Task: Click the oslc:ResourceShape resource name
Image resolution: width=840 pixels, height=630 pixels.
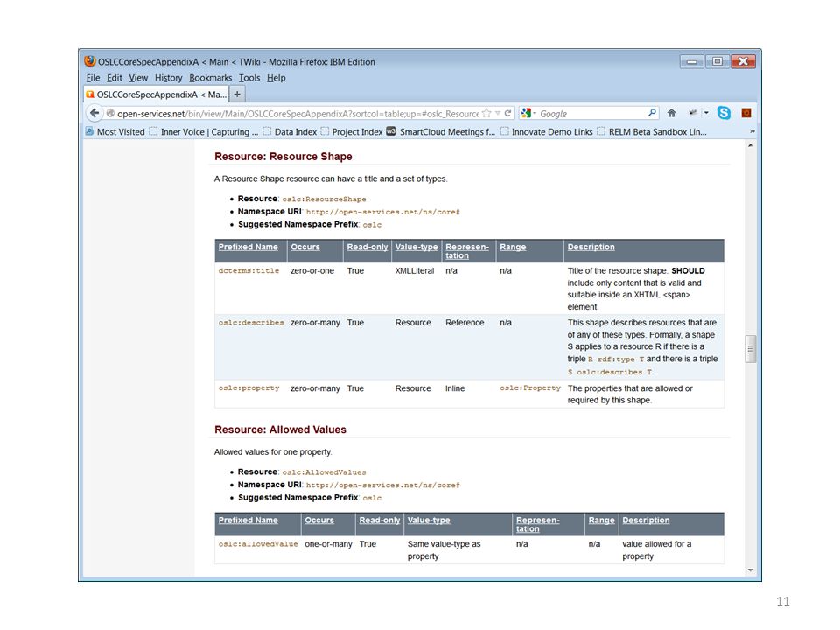Action: tap(324, 199)
